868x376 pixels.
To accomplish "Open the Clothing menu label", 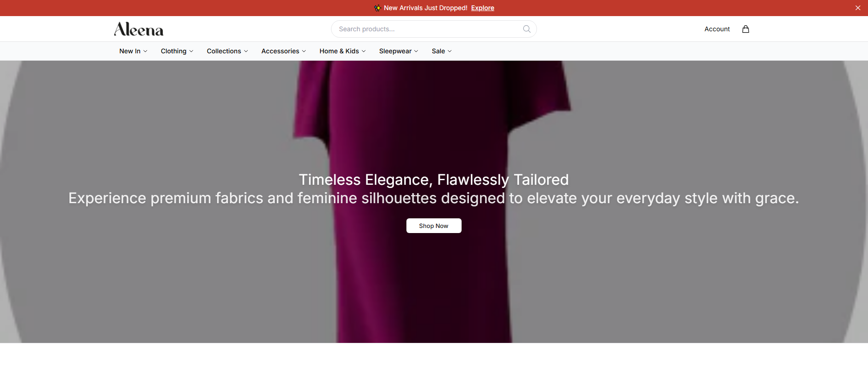I will pyautogui.click(x=174, y=51).
